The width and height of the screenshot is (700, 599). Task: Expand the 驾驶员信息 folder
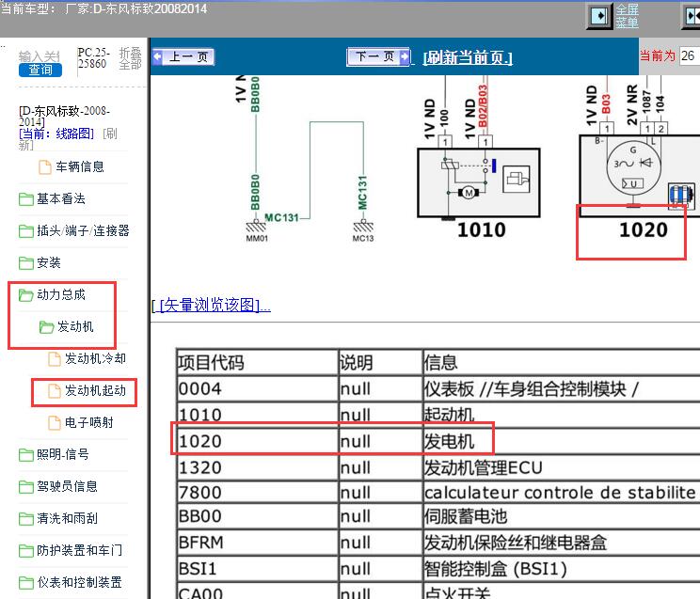(67, 486)
